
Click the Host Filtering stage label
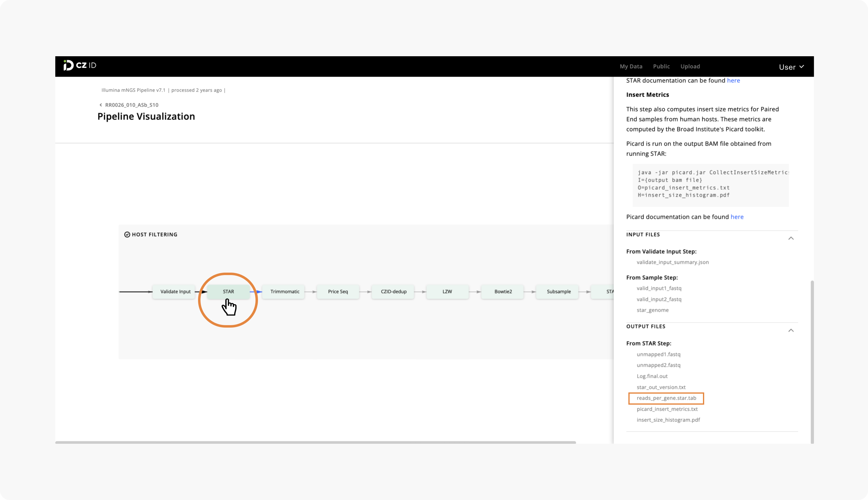(155, 234)
